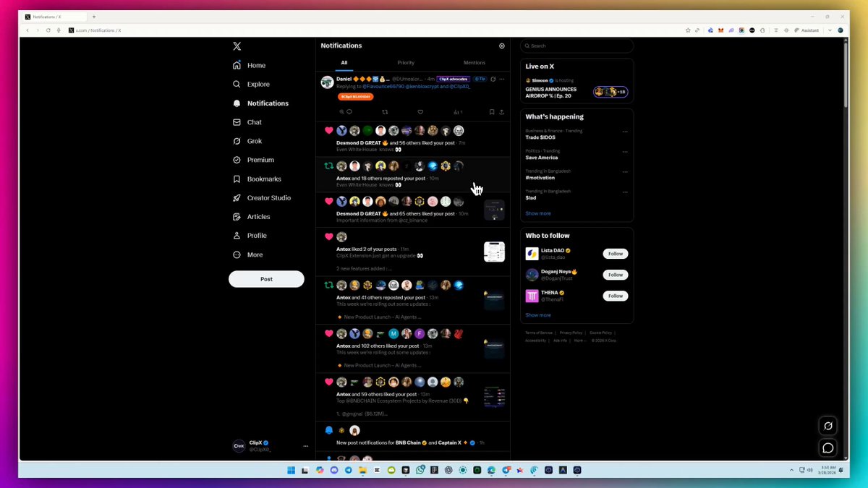
Task: Open options for Trade $IDOS trend
Action: point(625,132)
